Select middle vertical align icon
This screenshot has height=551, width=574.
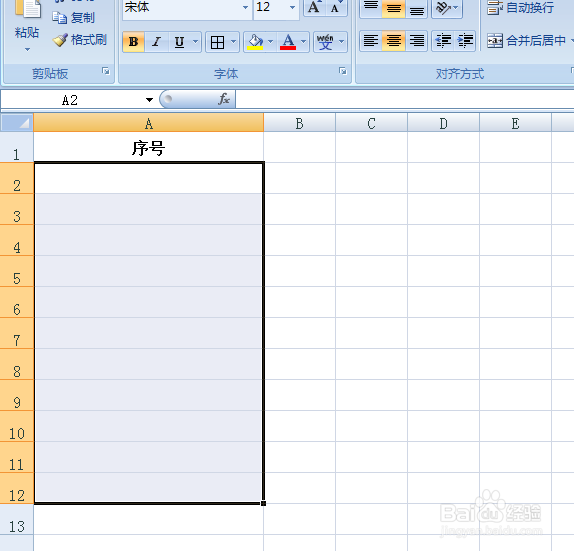(394, 7)
